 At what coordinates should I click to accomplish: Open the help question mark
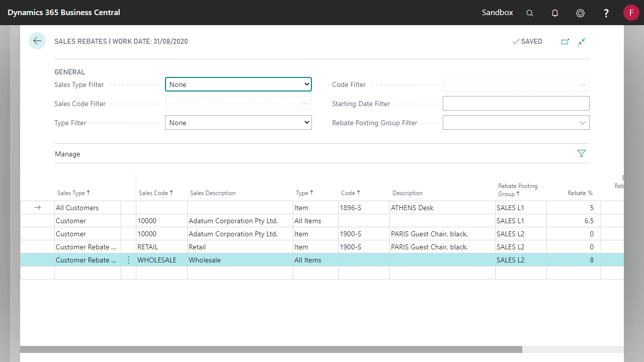click(606, 13)
